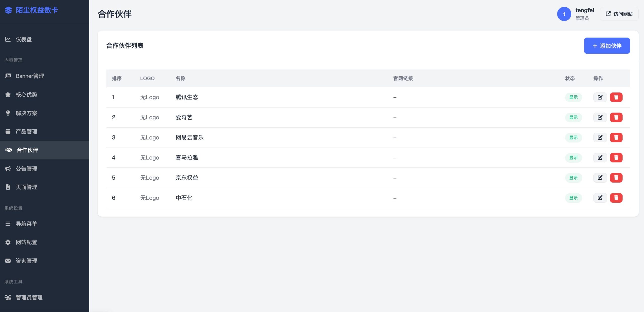
Task: Click the partner name 腾讯生态
Action: pos(187,97)
